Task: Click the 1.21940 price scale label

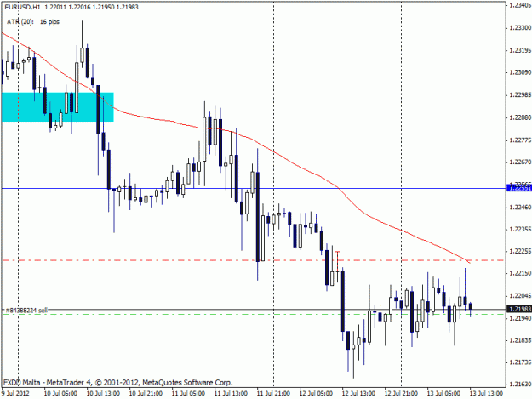Action: point(520,318)
